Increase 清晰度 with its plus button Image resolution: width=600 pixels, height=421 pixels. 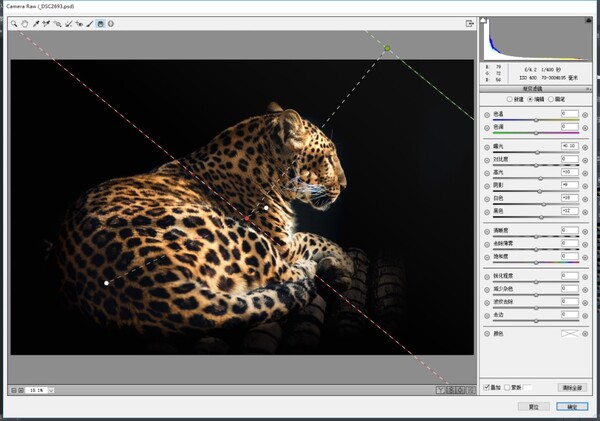(x=585, y=232)
